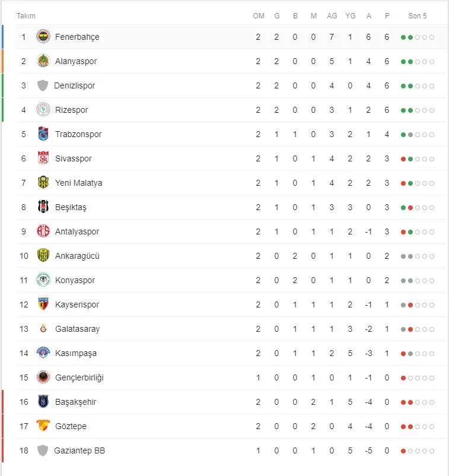The height and width of the screenshot is (476, 449).
Task: Click the Kasımpaşa team logo
Action: tap(43, 353)
